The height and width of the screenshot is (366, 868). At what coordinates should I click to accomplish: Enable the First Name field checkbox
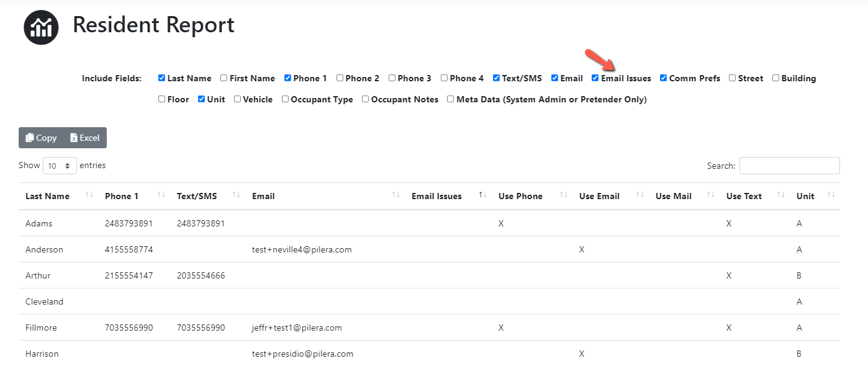(x=224, y=78)
